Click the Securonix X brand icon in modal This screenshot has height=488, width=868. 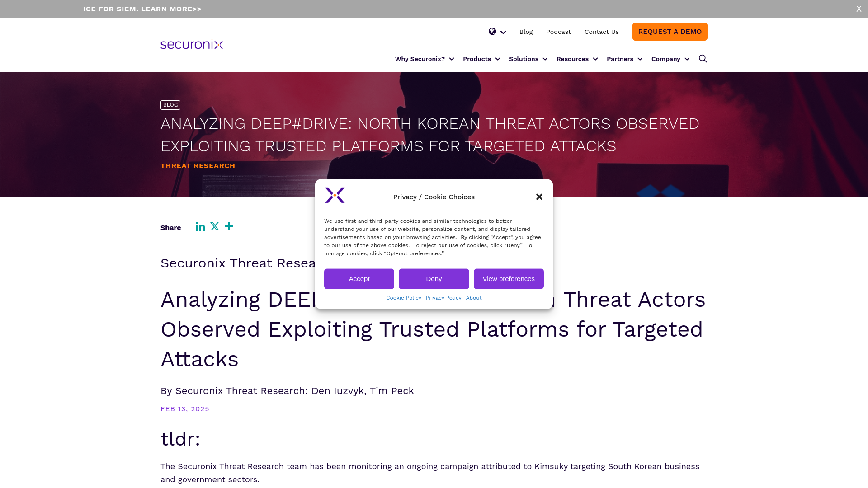[335, 195]
